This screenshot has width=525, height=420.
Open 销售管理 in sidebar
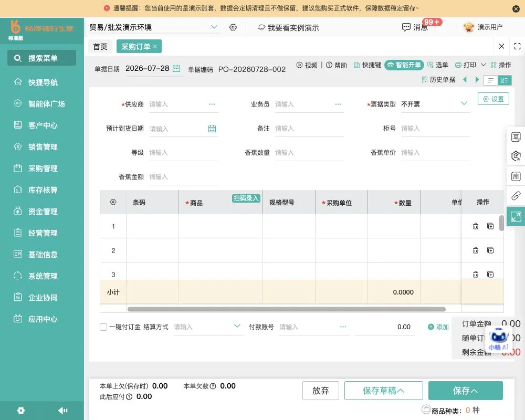pyautogui.click(x=42, y=146)
